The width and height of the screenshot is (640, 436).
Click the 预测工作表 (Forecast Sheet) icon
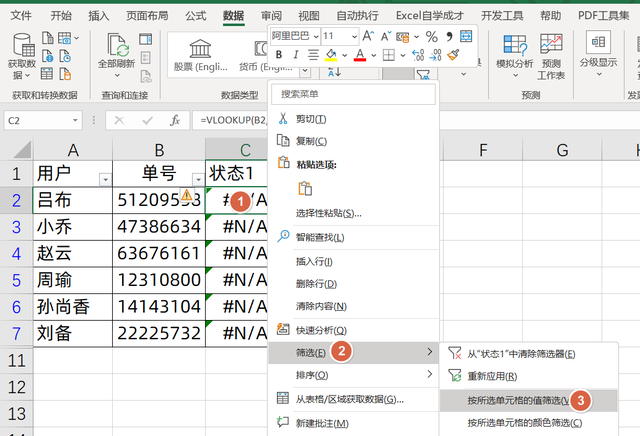[552, 54]
